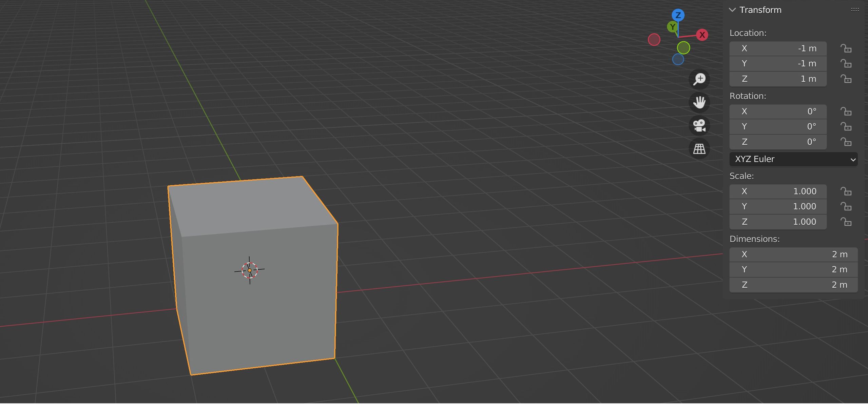Lock the Rotation Y value

click(x=846, y=127)
